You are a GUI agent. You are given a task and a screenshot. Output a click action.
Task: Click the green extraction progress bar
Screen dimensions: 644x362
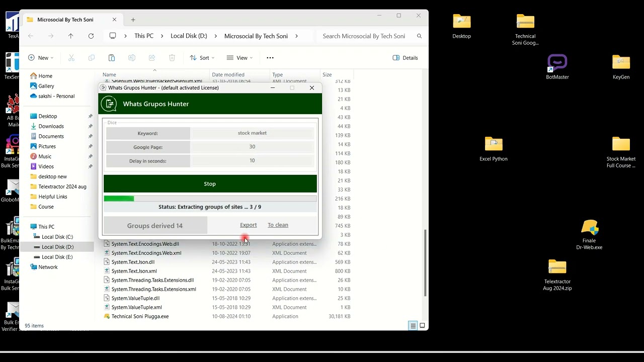[210, 199]
